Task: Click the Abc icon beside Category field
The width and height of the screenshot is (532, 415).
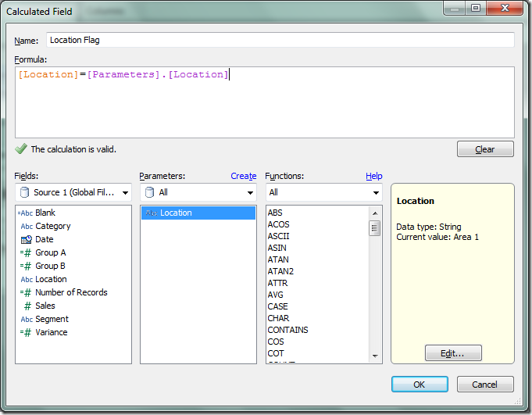Action: tap(27, 227)
